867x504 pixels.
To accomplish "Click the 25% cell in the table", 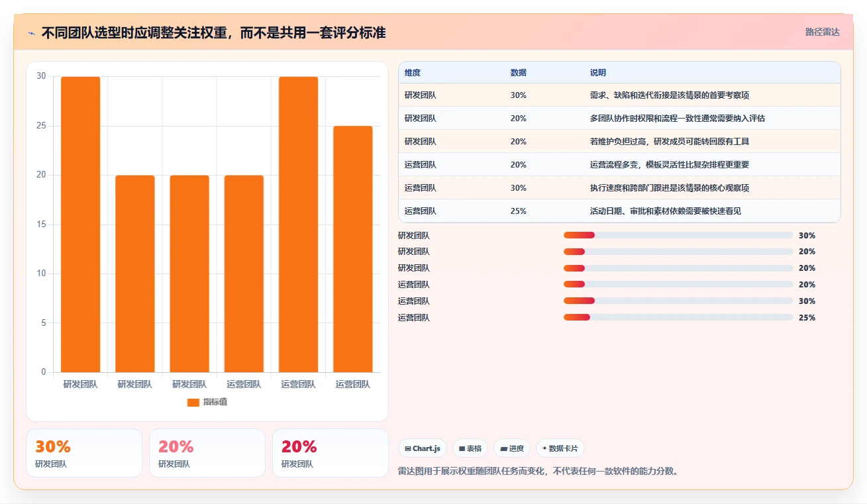I will (519, 211).
